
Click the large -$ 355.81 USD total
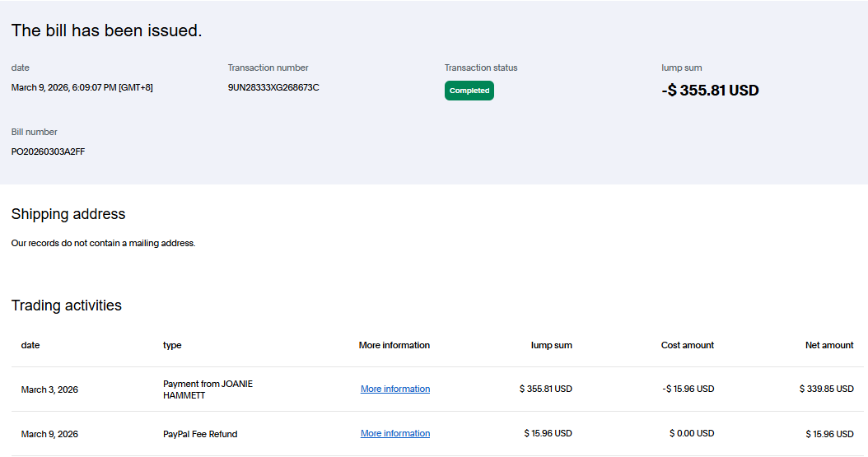pyautogui.click(x=710, y=91)
